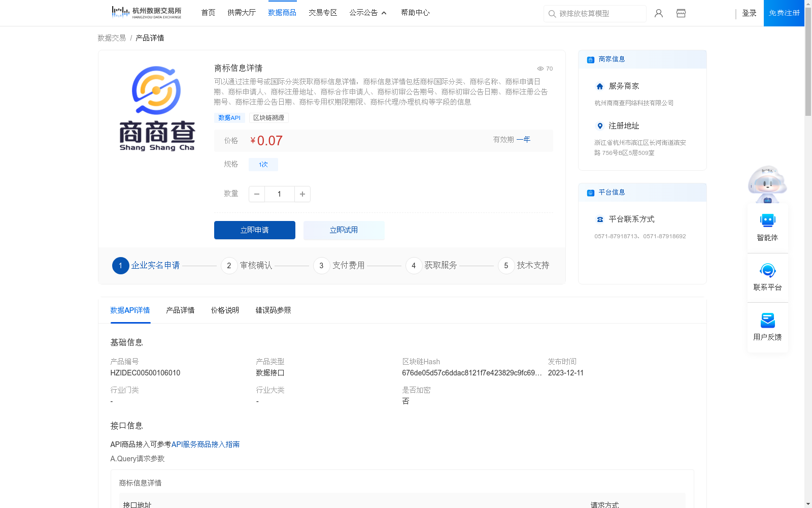Screen dimensions: 812x508
Task: Increase quantity with plus button
Action: pos(302,194)
